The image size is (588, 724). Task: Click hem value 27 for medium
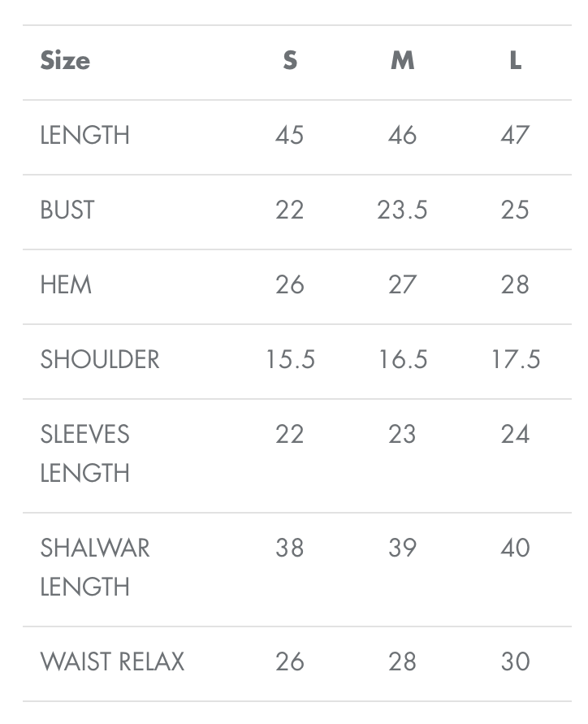403,285
